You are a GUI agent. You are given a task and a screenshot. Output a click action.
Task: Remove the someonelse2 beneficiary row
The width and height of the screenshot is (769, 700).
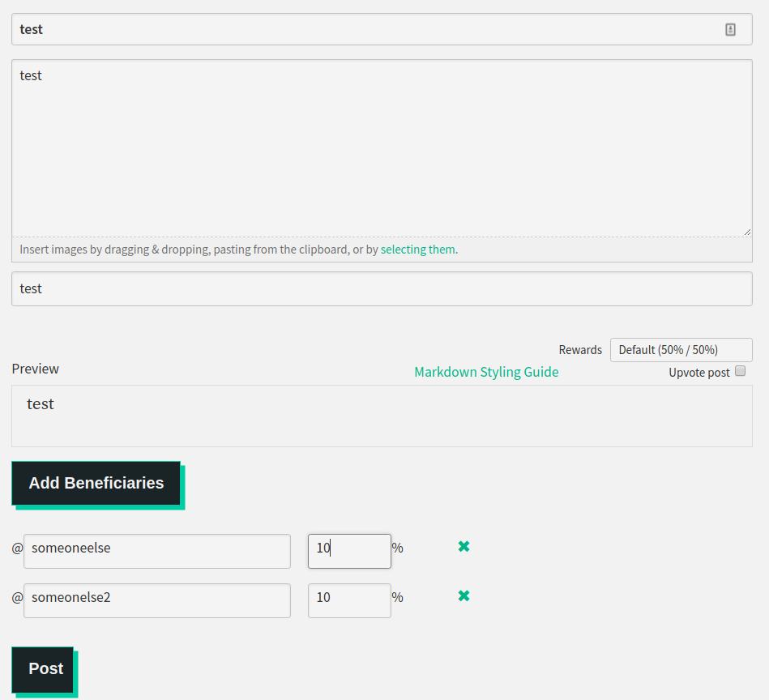pyautogui.click(x=464, y=596)
